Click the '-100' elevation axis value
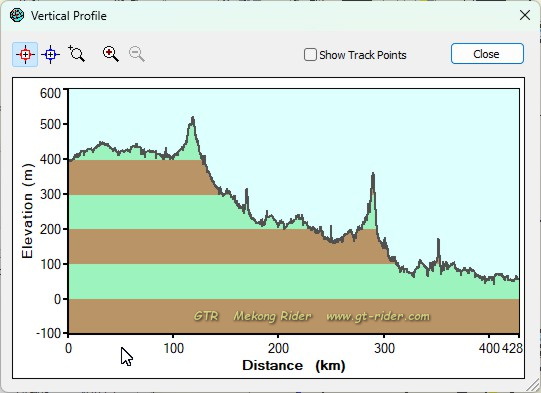Image resolution: width=541 pixels, height=393 pixels. (x=48, y=334)
